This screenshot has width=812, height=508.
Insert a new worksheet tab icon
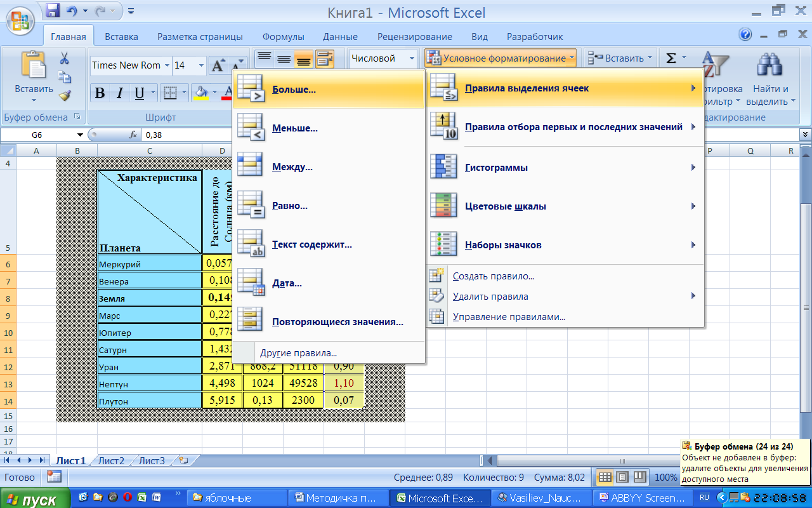pos(183,460)
